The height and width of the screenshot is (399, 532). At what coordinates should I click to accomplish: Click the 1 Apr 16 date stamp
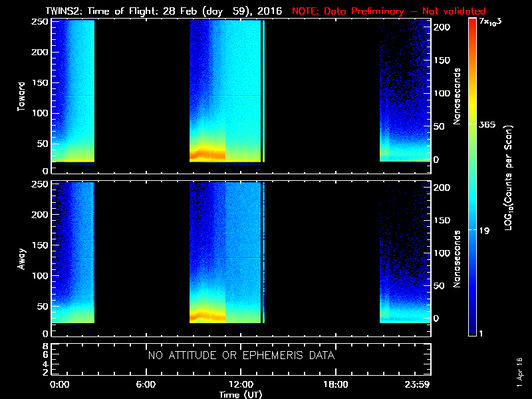[519, 372]
